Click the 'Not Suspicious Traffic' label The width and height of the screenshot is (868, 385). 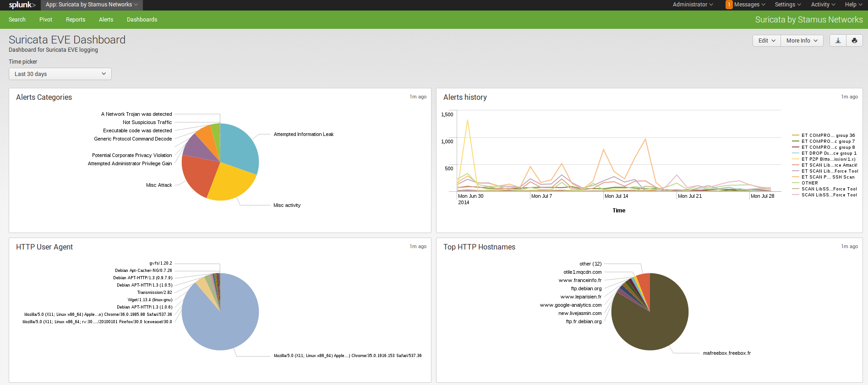[147, 123]
